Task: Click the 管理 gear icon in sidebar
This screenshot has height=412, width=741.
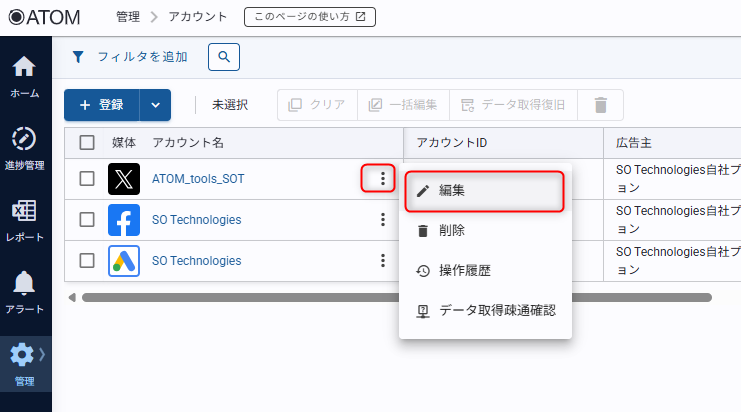Action: point(22,355)
